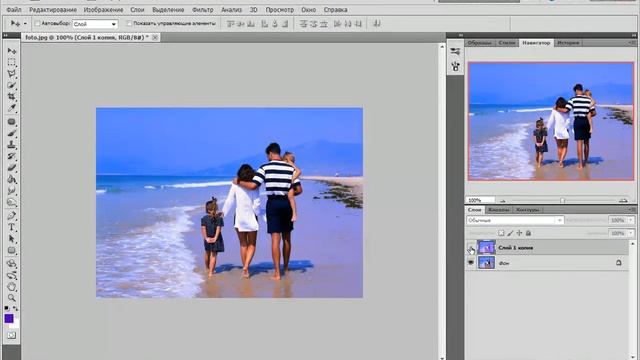Image resolution: width=640 pixels, height=360 pixels.
Task: Select the Paint Bucket/Gradient tool
Action: coord(11,180)
